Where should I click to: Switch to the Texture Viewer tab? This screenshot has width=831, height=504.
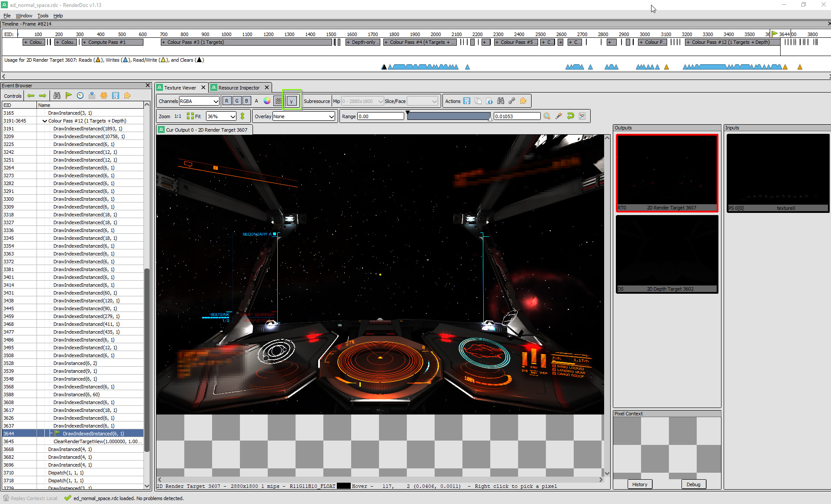click(x=181, y=87)
